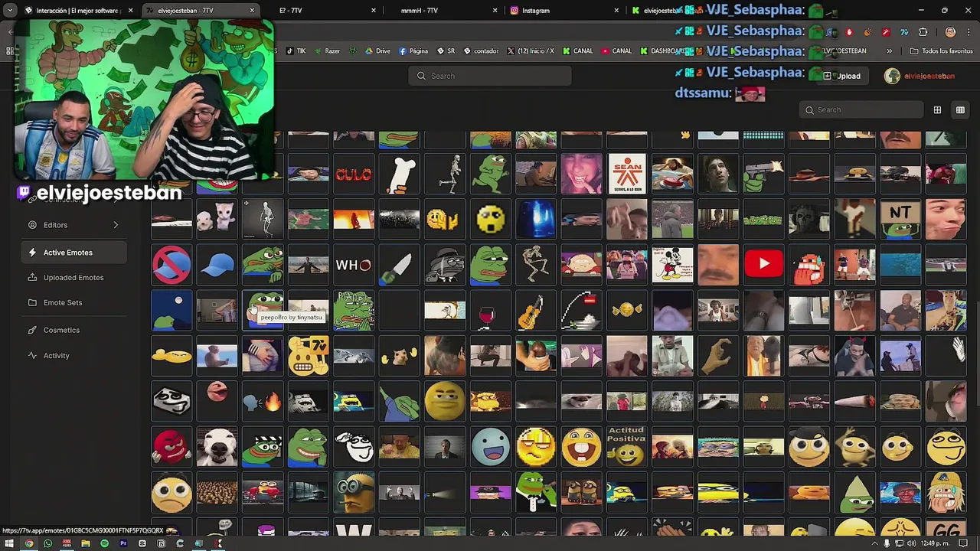Expand the Editors chevron arrow
This screenshot has width=980, height=551.
coord(116,225)
